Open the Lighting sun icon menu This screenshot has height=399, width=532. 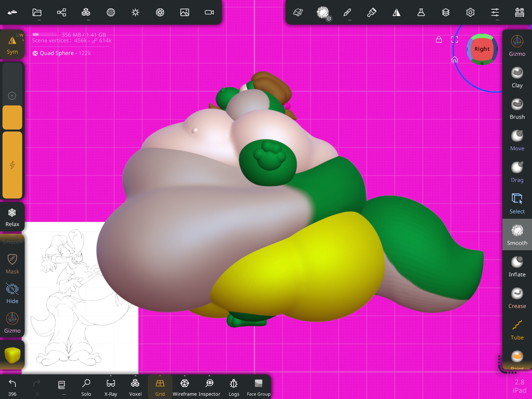(135, 12)
